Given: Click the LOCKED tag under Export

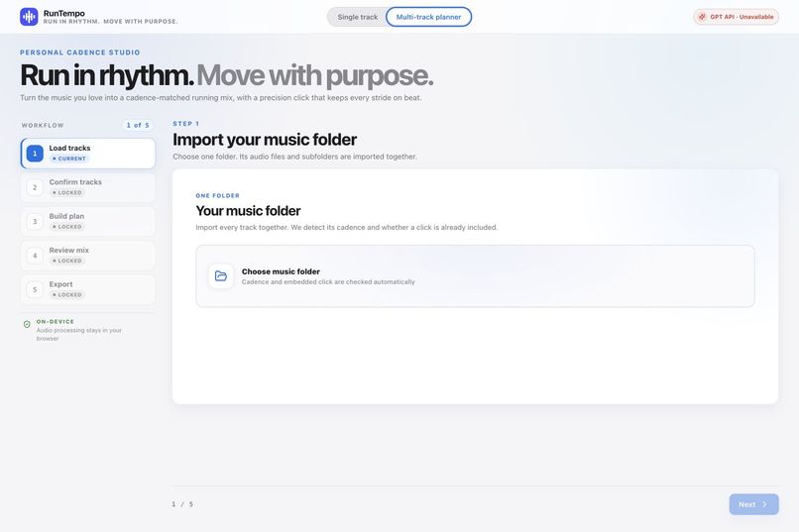Looking at the screenshot, I should point(66,295).
